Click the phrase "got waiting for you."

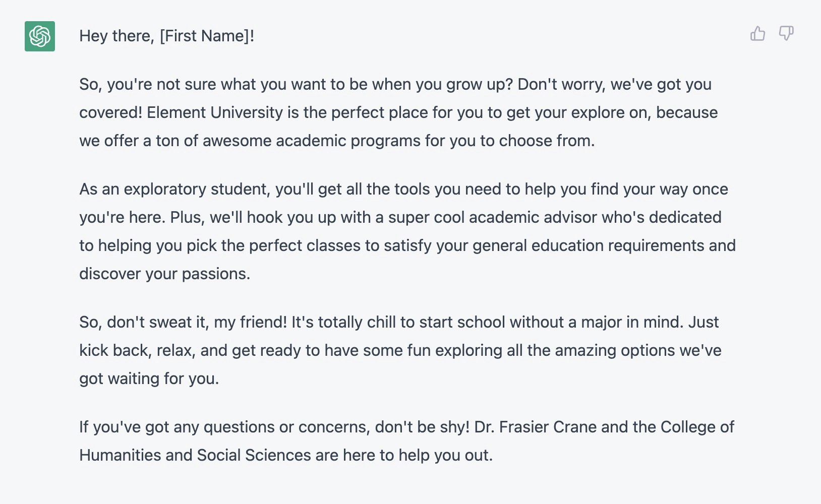[x=149, y=379]
